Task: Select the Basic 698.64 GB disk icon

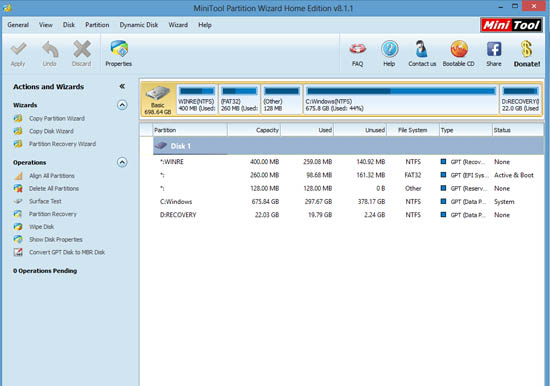Action: [158, 100]
